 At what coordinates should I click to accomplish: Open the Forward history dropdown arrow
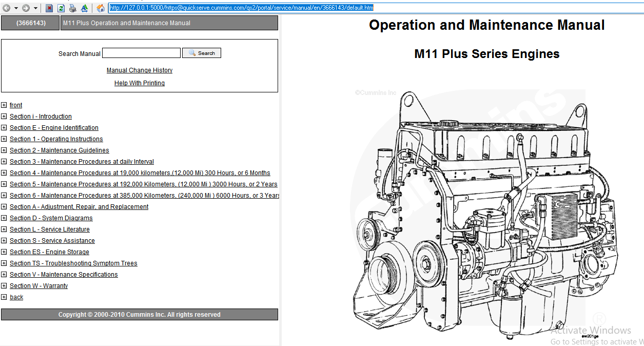pos(35,8)
